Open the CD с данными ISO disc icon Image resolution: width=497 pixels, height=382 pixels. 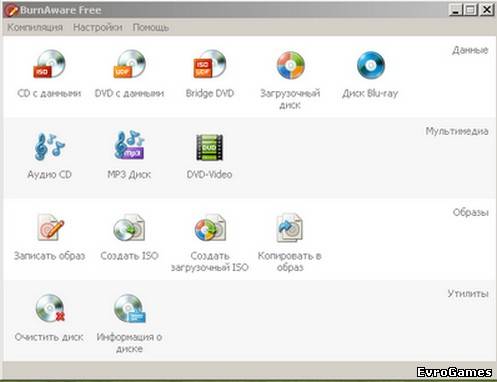[49, 64]
